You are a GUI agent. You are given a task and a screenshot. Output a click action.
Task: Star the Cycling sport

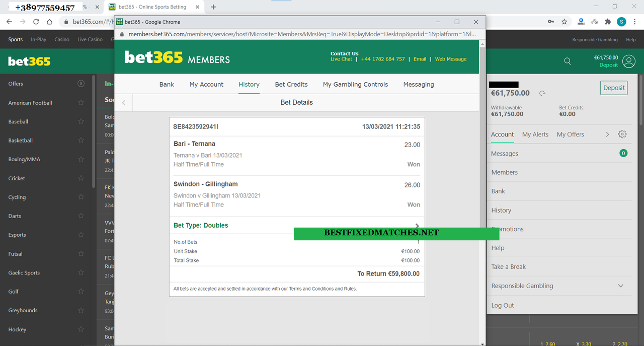81,197
